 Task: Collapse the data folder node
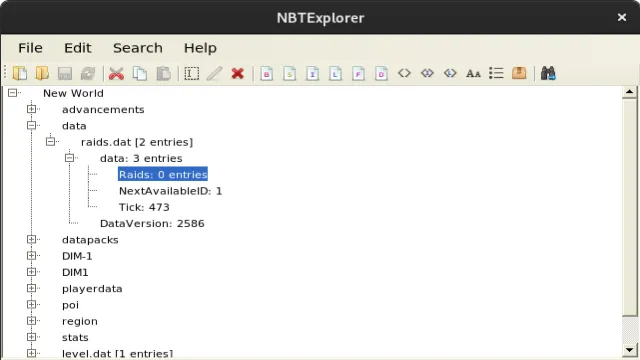pyautogui.click(x=31, y=125)
